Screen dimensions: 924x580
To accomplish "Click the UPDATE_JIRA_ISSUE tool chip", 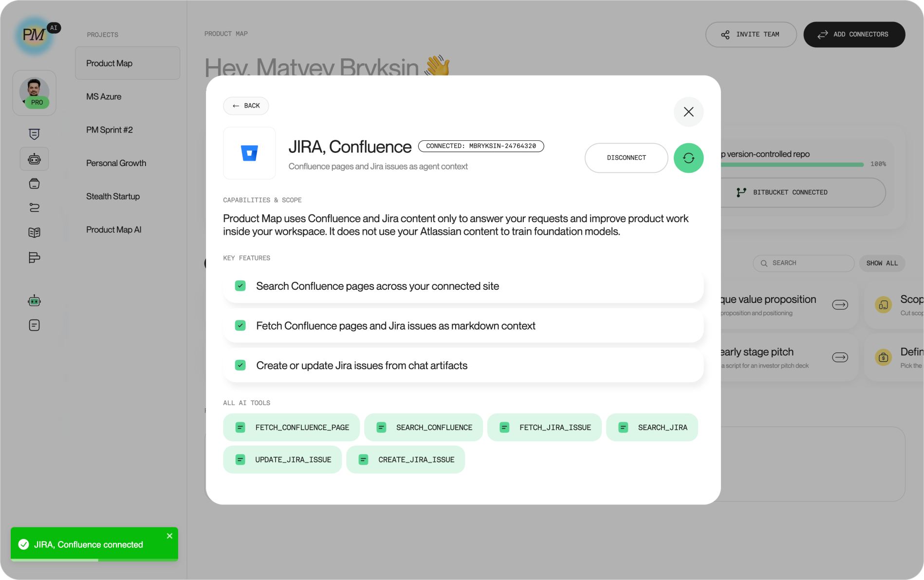I will coord(282,460).
